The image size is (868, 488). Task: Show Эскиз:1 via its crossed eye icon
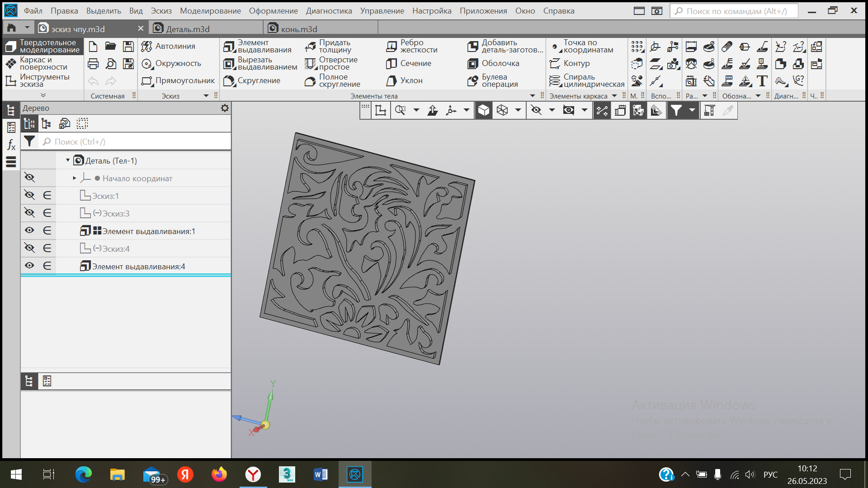click(x=29, y=195)
